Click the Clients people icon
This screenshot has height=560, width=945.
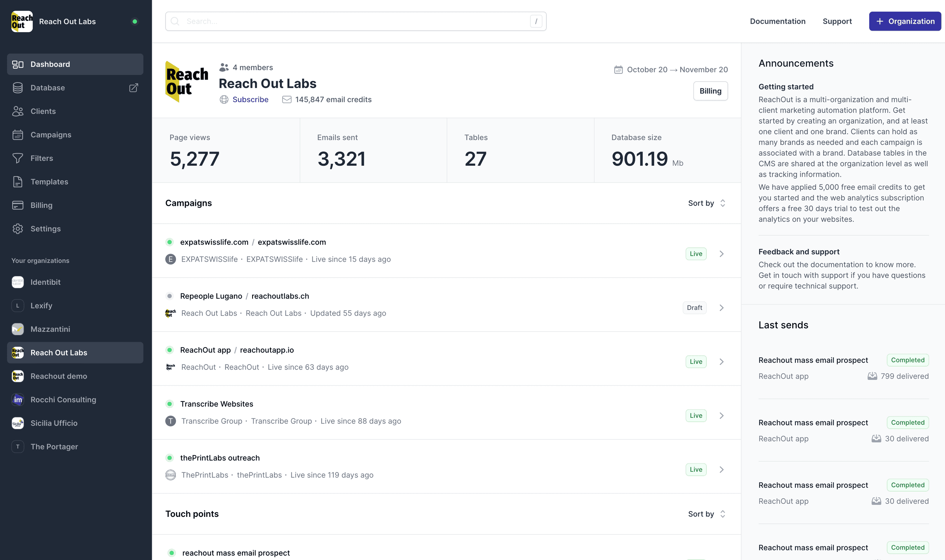tap(18, 111)
